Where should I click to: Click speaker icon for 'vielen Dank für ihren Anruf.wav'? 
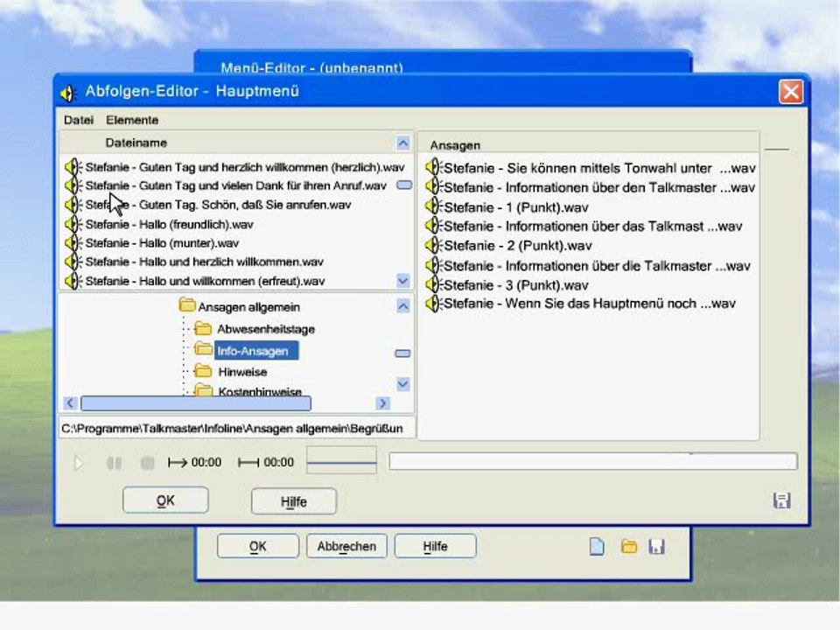(73, 185)
